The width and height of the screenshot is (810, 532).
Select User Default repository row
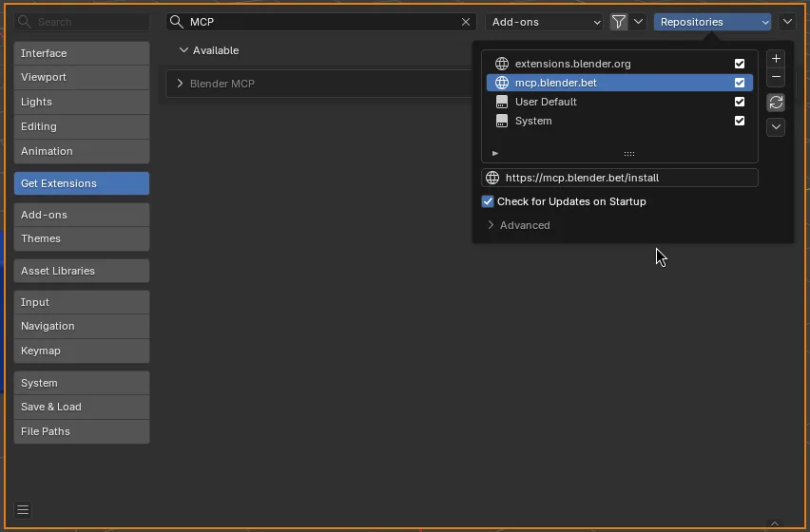tap(619, 102)
